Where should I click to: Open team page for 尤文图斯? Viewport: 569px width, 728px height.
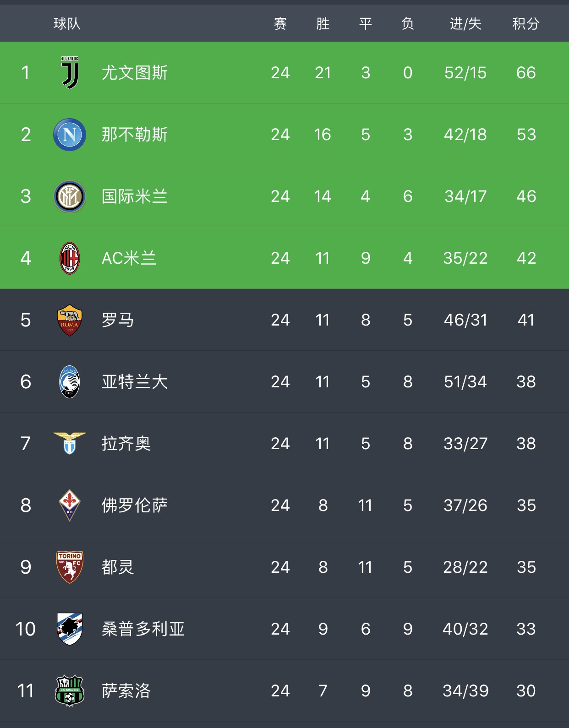coord(135,73)
